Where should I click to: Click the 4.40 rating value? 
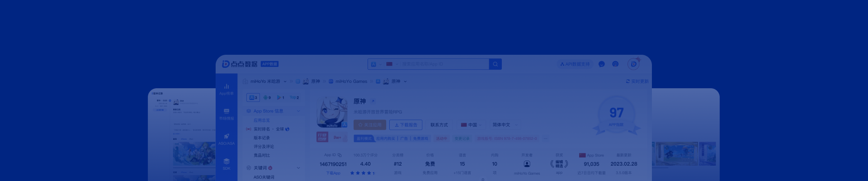(x=365, y=164)
